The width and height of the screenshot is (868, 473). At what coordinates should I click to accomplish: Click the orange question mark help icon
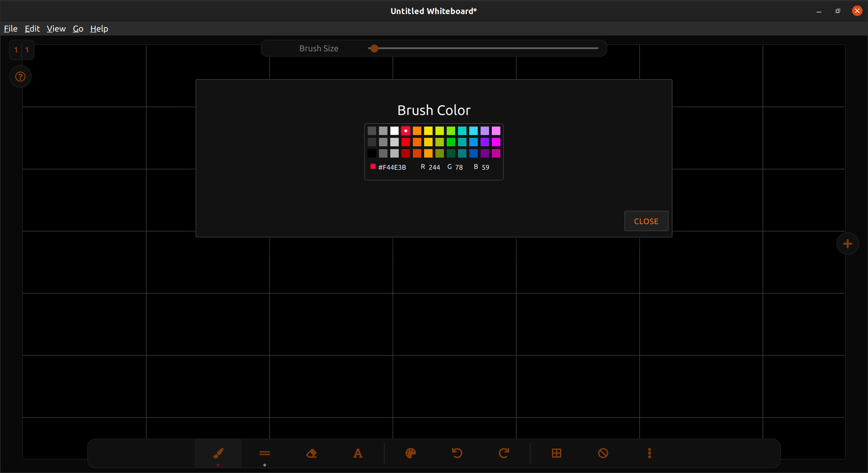point(20,77)
